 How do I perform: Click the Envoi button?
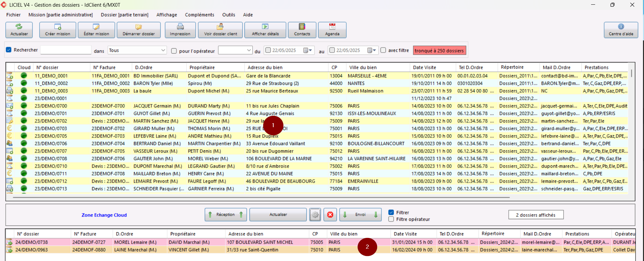360,215
